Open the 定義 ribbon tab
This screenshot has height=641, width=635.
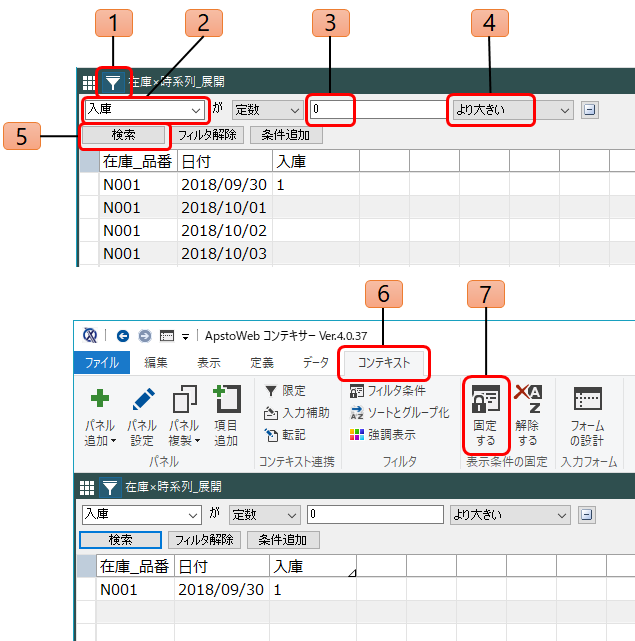point(262,363)
